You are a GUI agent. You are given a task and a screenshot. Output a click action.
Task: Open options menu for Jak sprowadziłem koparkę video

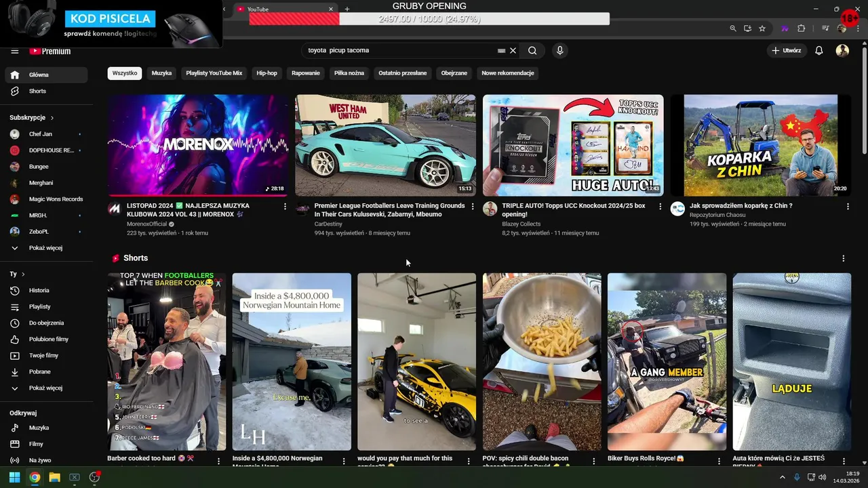click(848, 206)
